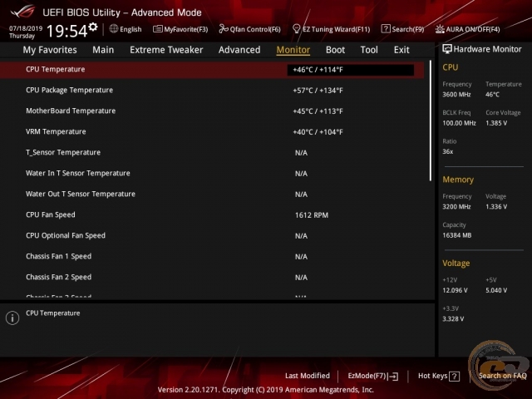Select CPU Package Temperature row
This screenshot has width=532, height=399.
pyautogui.click(x=212, y=91)
